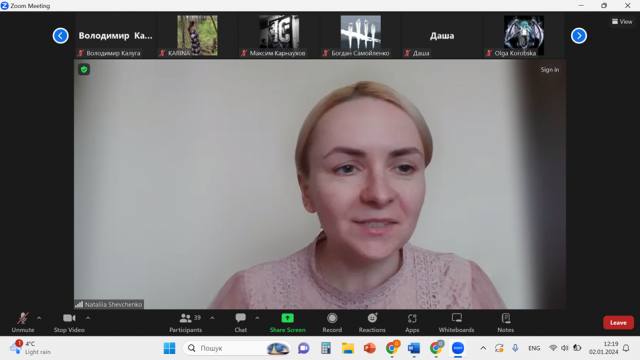Show previous participants with left arrow
The height and width of the screenshot is (360, 640).
click(60, 36)
